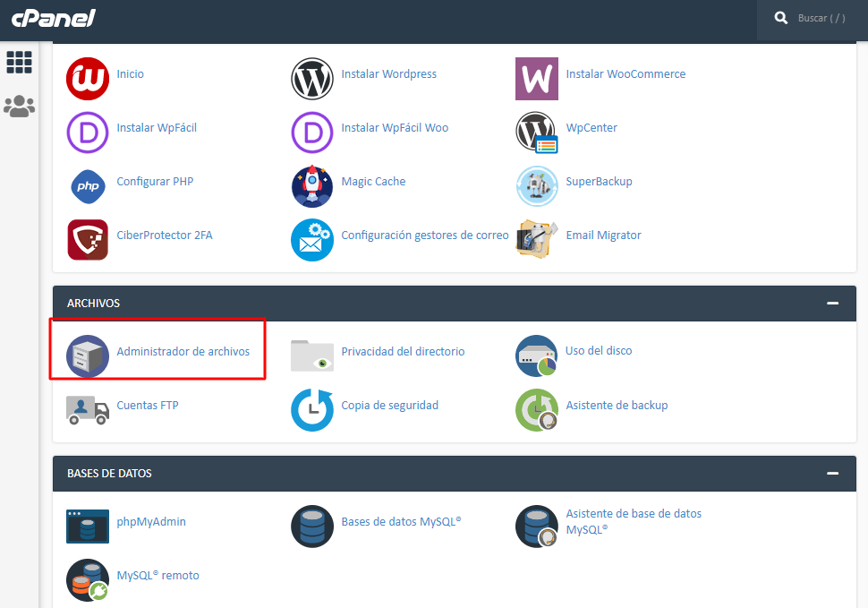868x608 pixels.
Task: Open the Instalar WpFácil link
Action: point(157,128)
